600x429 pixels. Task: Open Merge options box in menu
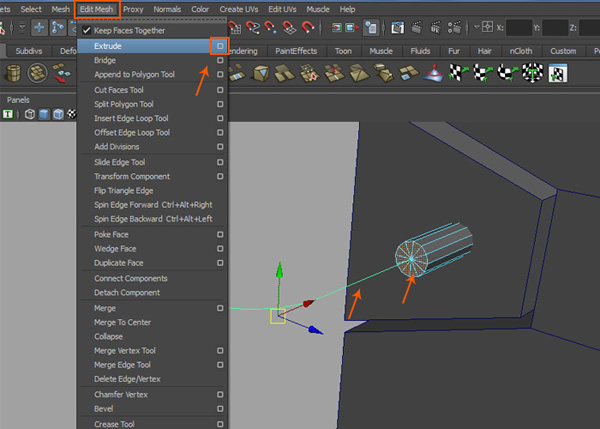219,308
